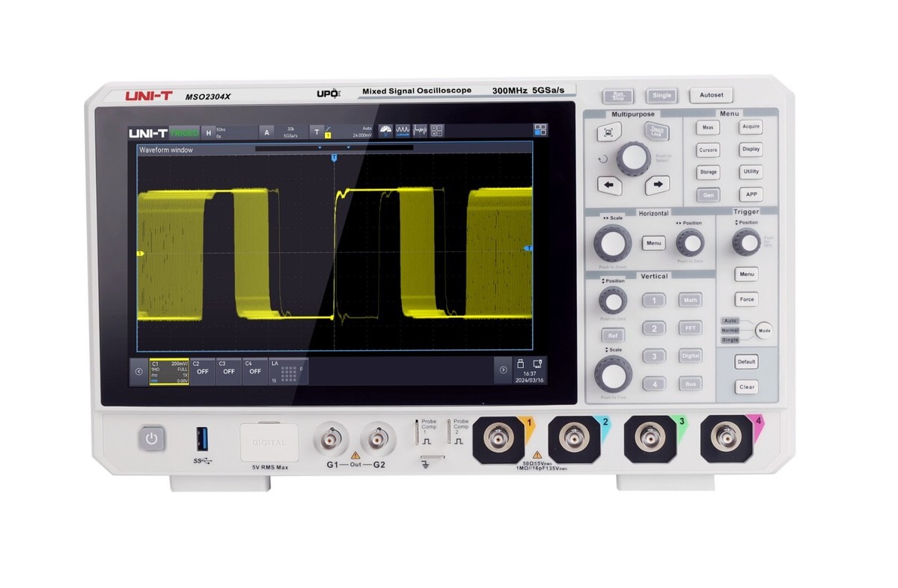Open the horizontal timebase 50ns selector
The width and height of the screenshot is (898, 588).
pyautogui.click(x=219, y=130)
